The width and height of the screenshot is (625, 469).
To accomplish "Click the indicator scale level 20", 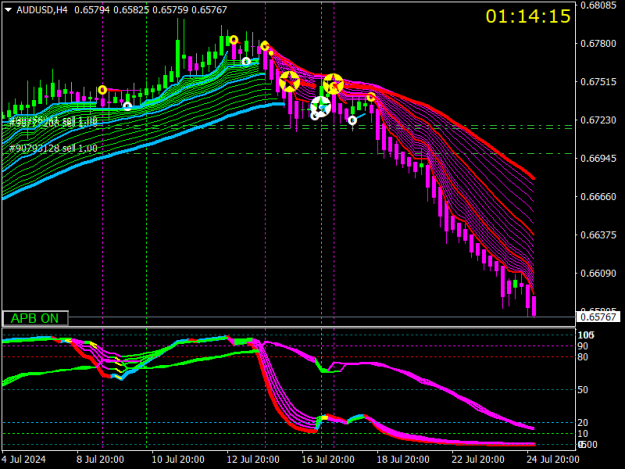I will pos(583,423).
